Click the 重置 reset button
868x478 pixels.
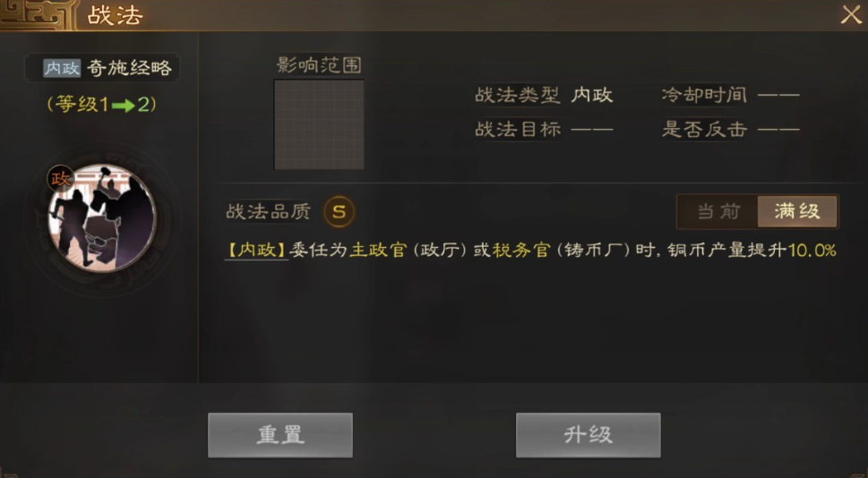coord(280,435)
